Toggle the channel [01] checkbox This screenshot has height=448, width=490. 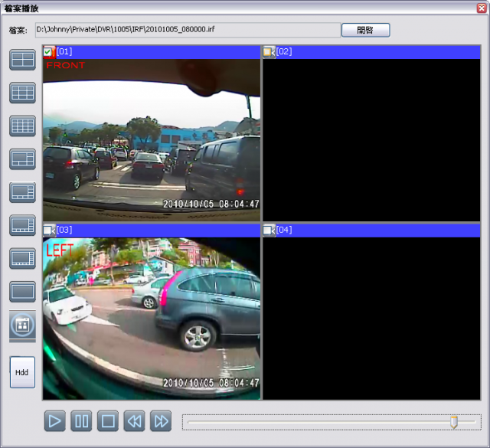(47, 52)
